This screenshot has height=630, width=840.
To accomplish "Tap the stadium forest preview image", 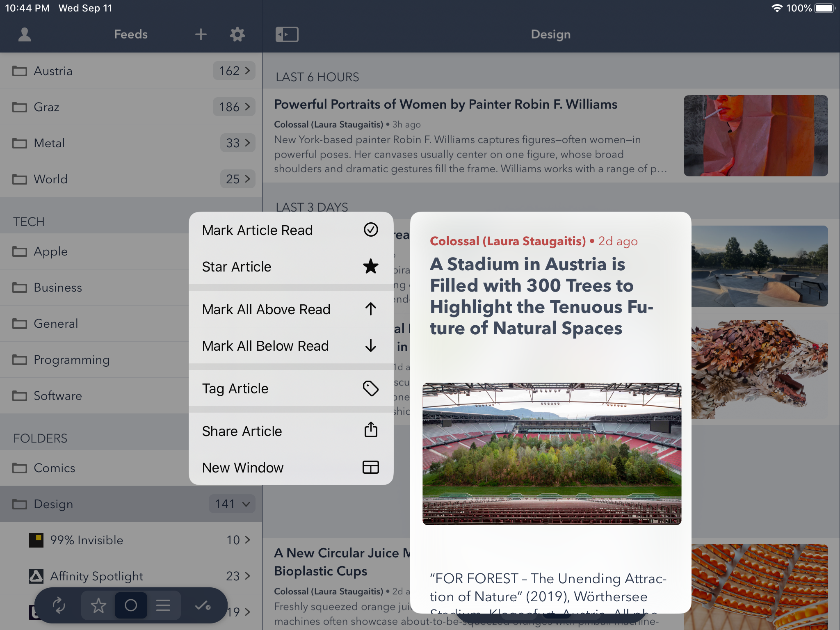I will (x=552, y=454).
